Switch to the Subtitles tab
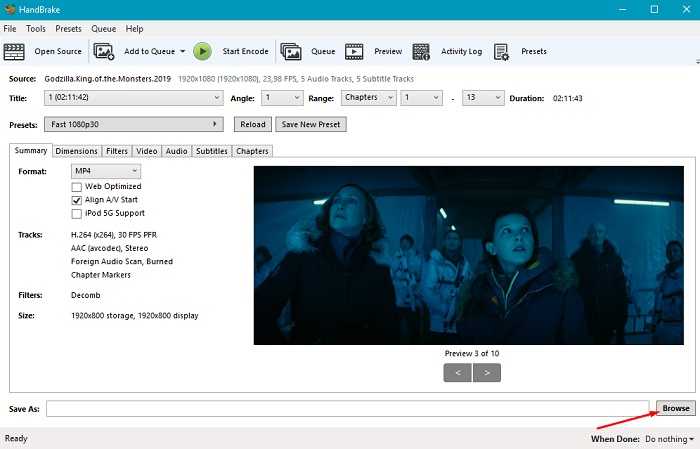 tap(212, 151)
